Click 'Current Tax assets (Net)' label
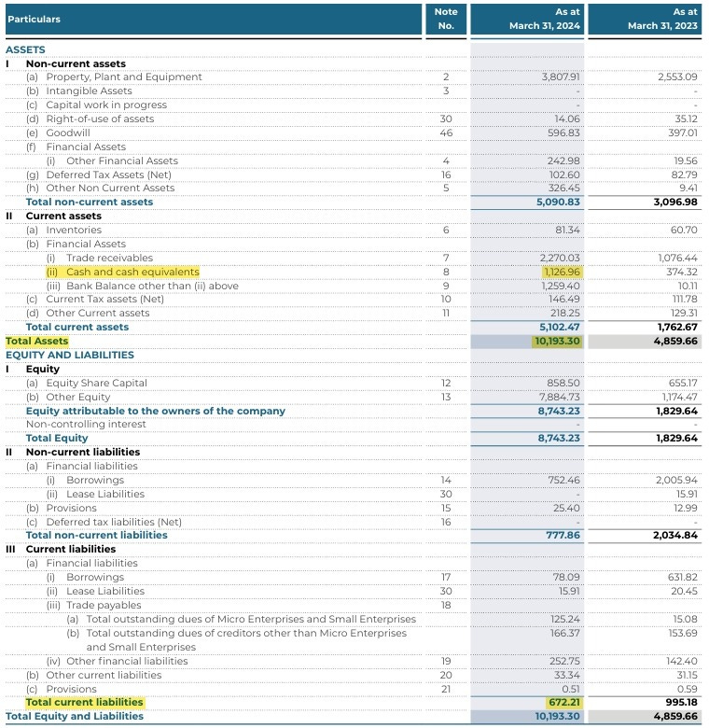Viewport: 709px width, 728px height. (x=104, y=299)
